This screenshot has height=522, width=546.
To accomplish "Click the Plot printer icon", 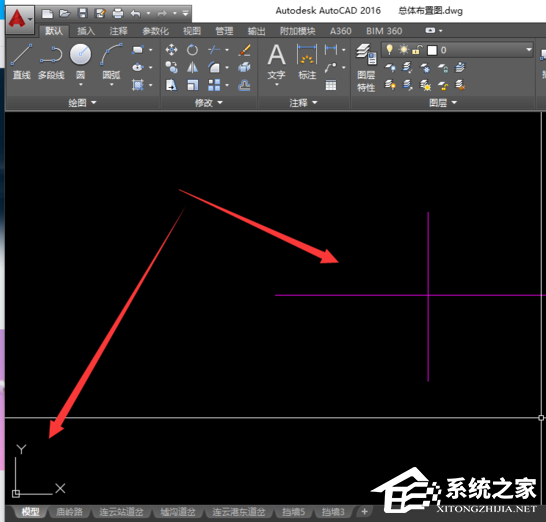I will 118,14.
